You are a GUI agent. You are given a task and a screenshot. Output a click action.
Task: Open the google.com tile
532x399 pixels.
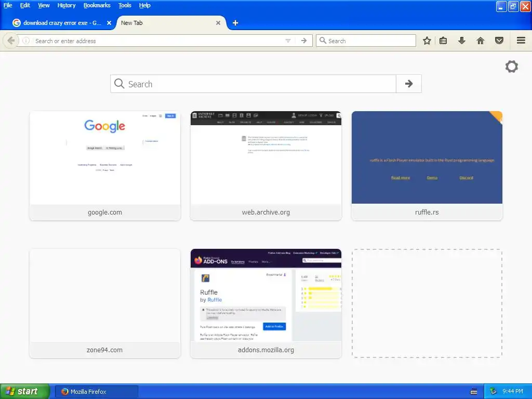tap(105, 166)
